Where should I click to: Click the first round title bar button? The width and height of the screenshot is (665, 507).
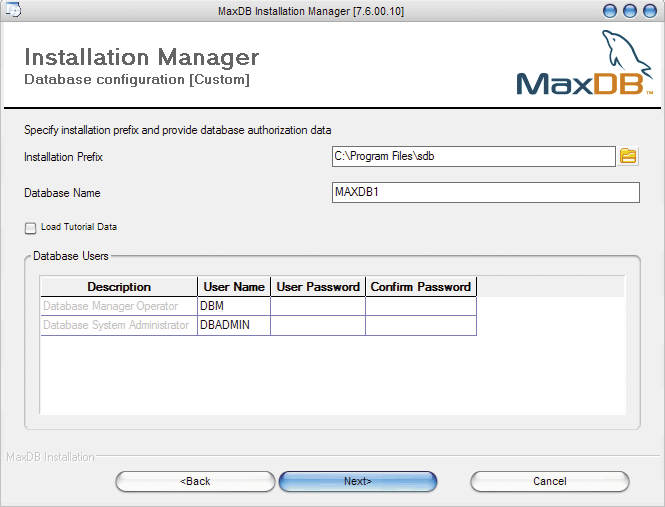(610, 11)
